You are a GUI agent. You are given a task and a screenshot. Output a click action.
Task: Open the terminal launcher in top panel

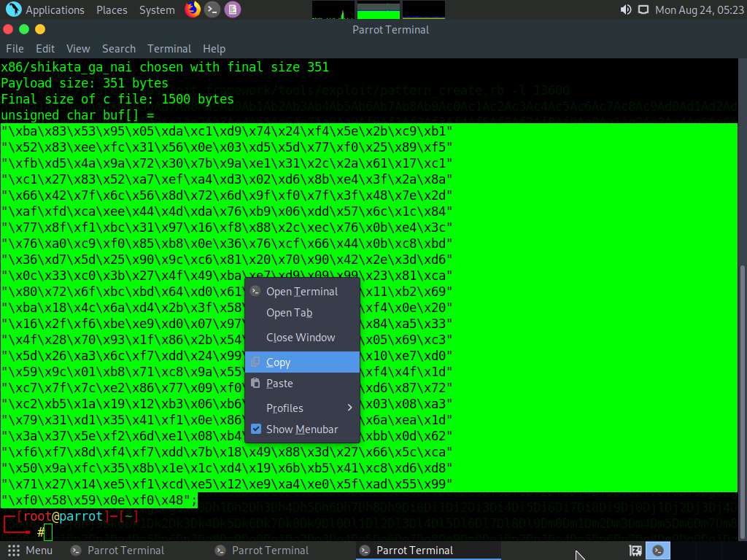point(212,9)
